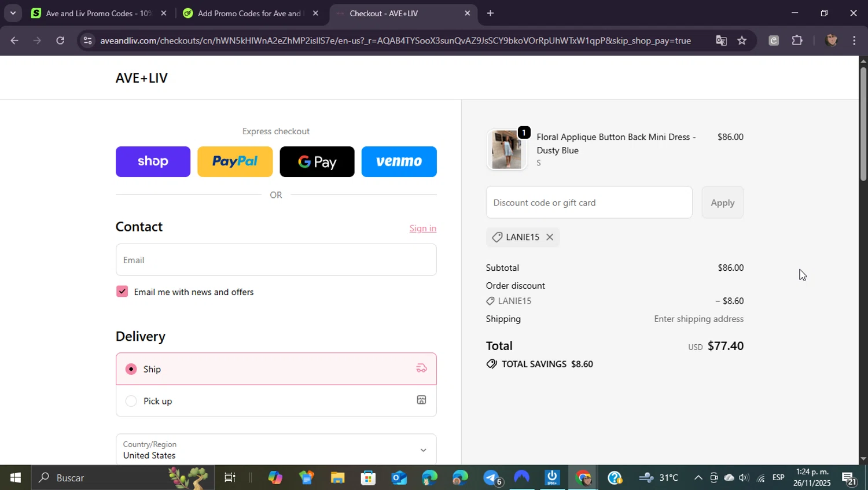Click the browser address bar URL
Image resolution: width=868 pixels, height=490 pixels.
point(395,40)
